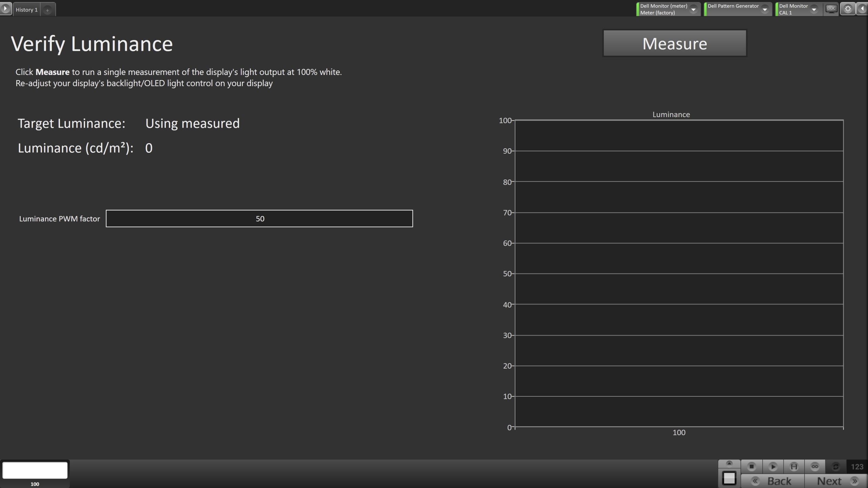This screenshot has height=488, width=868.
Task: Click the Luminance PWM factor field
Action: 259,219
